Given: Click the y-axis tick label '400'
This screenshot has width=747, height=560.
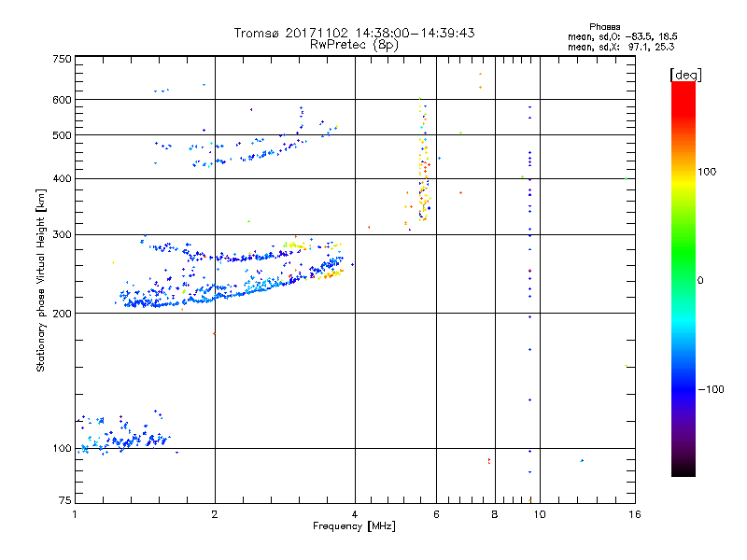Looking at the screenshot, I should [62, 179].
